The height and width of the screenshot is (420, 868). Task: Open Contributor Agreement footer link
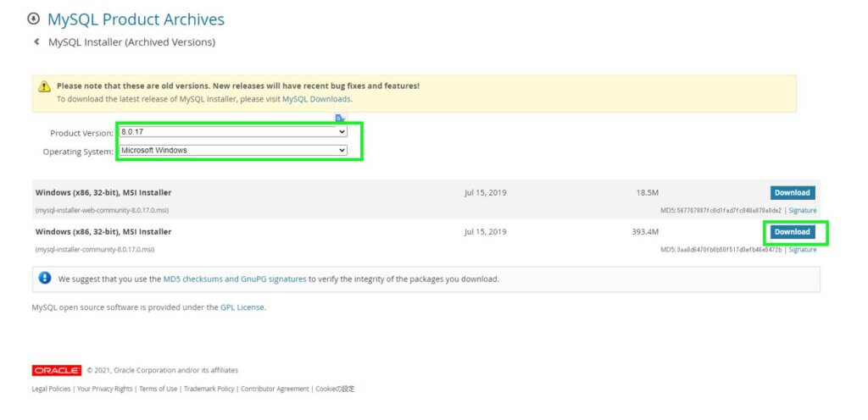tap(275, 389)
